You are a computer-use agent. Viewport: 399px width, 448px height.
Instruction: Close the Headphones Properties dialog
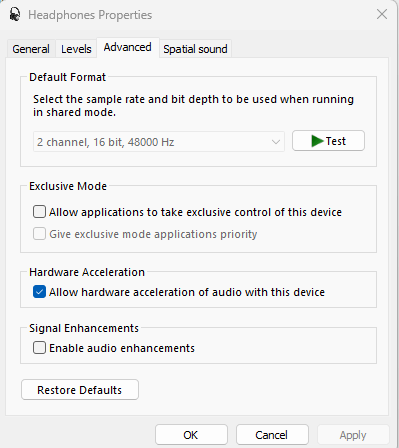tap(382, 14)
